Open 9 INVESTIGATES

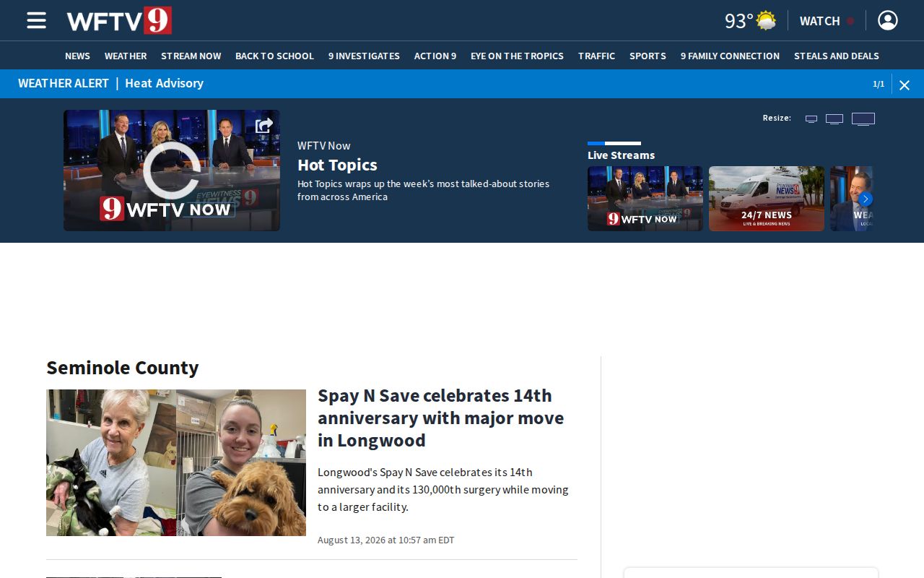[364, 56]
